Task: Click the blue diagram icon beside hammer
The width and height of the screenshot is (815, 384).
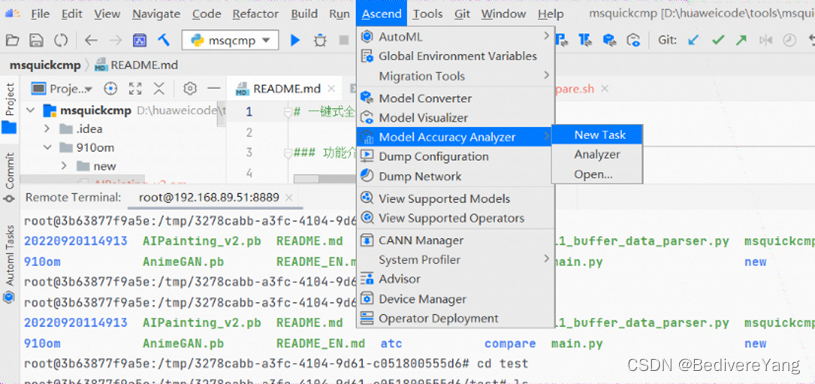Action: click(140, 40)
